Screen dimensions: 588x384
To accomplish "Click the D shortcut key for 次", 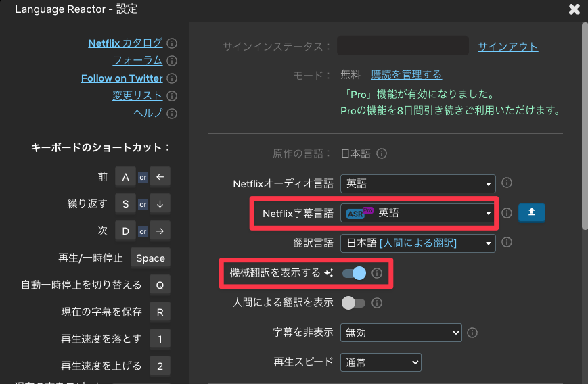I will point(125,231).
